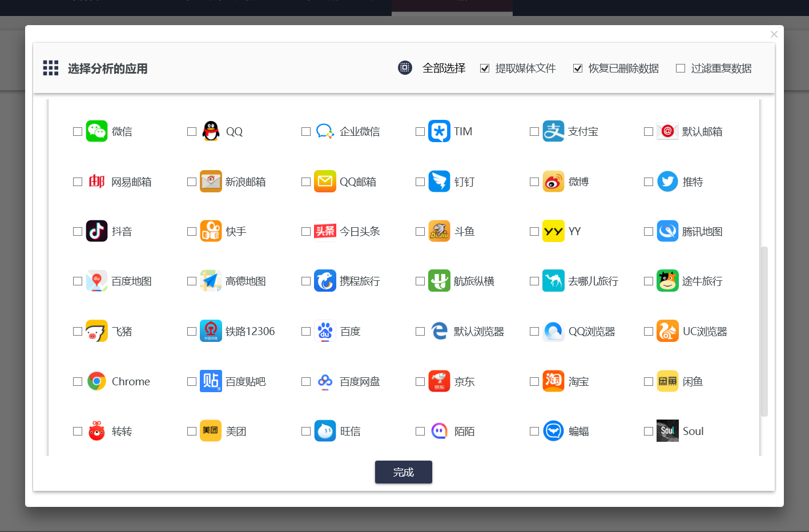The image size is (809, 532).
Task: Click the 新浪邮箱 envelope icon
Action: point(211,182)
